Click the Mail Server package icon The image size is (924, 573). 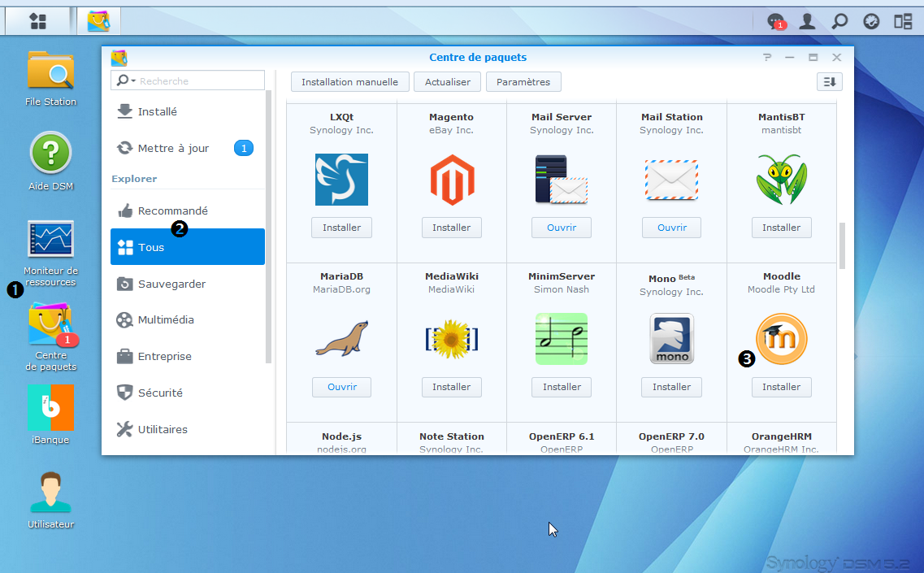(562, 180)
